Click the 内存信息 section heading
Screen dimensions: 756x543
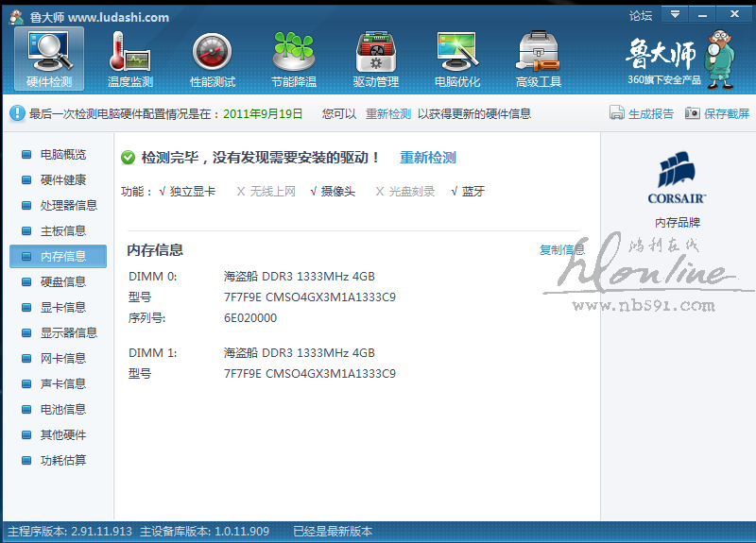[155, 250]
